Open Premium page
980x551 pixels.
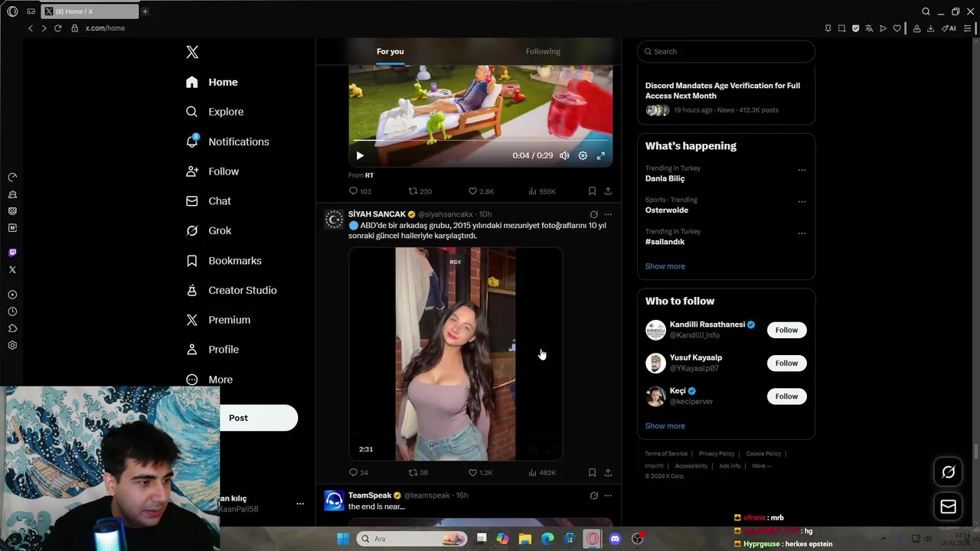point(218,320)
